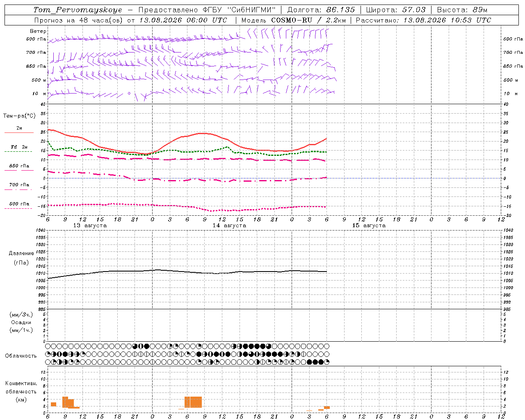
Task: Click the red 2м temperature legend line
Action: (19, 133)
